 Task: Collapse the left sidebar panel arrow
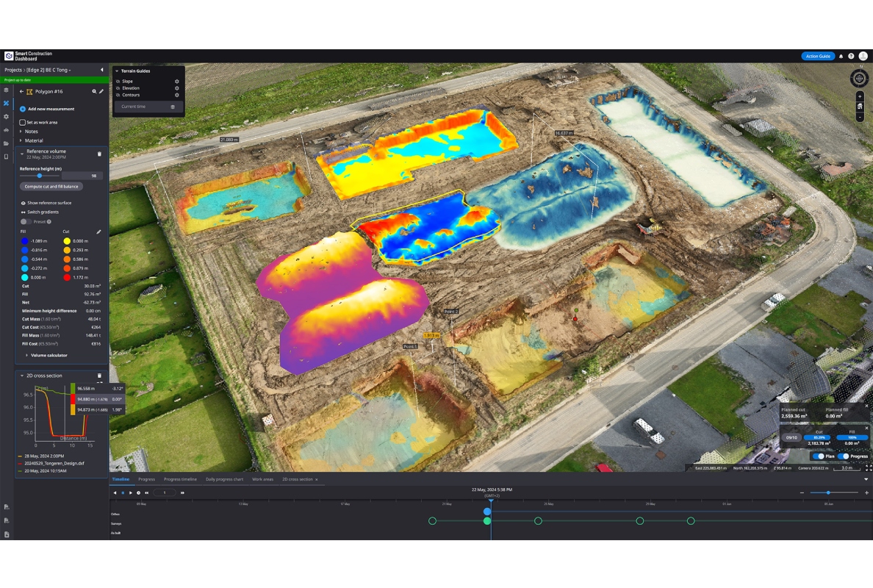point(102,70)
